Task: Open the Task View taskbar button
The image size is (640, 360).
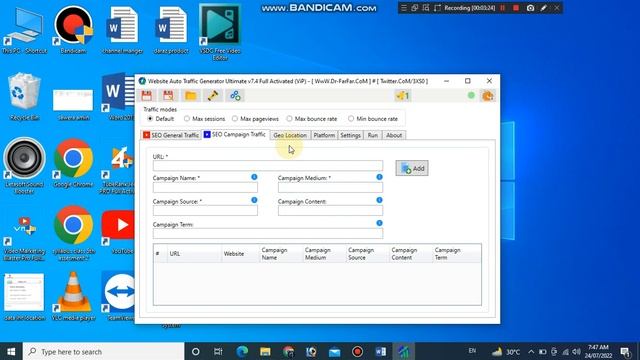Action: (x=218, y=351)
